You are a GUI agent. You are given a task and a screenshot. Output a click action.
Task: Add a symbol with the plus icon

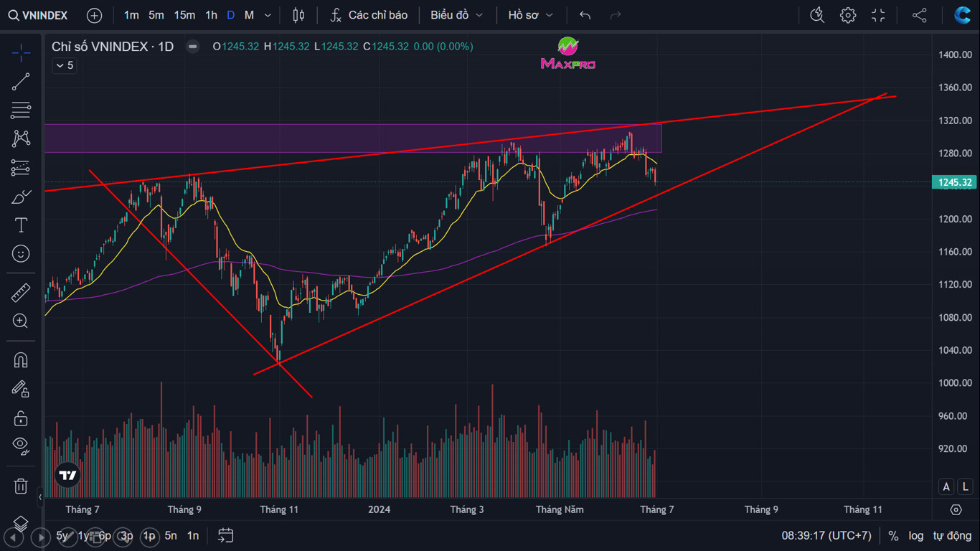click(94, 15)
